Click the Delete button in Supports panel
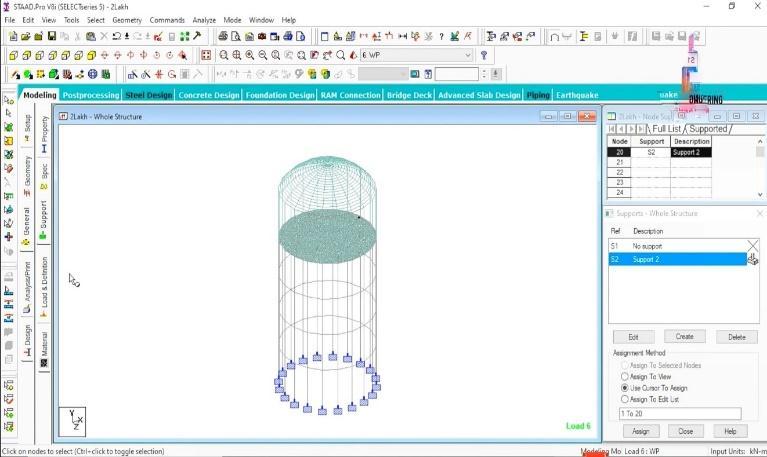The width and height of the screenshot is (767, 457). [737, 337]
